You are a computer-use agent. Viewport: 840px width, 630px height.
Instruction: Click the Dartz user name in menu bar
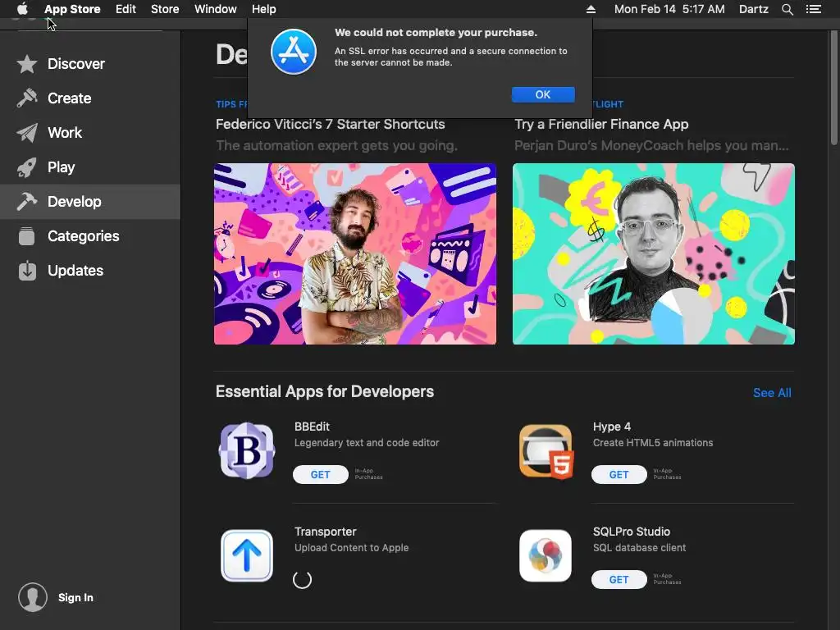(753, 9)
